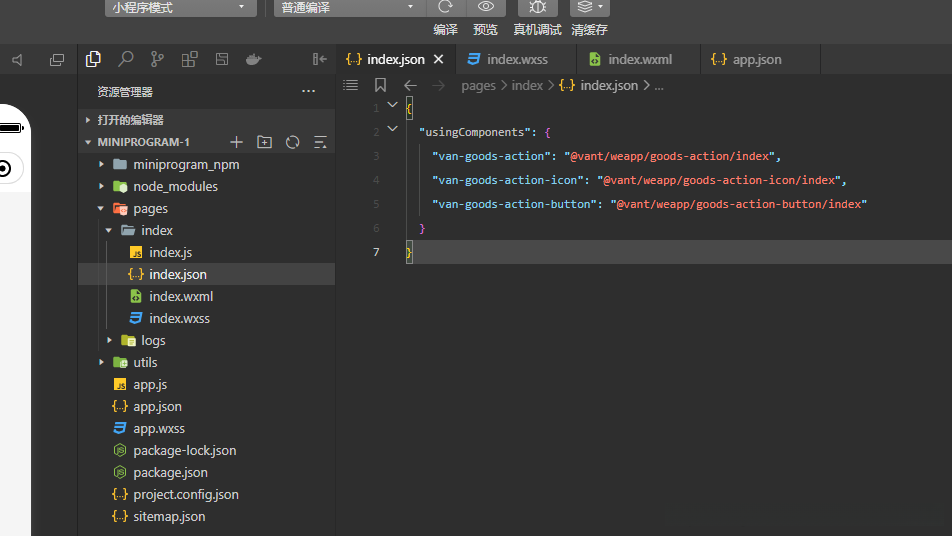
Task: Toggle the sidebar collapse icon beside the tabs
Action: [320, 59]
